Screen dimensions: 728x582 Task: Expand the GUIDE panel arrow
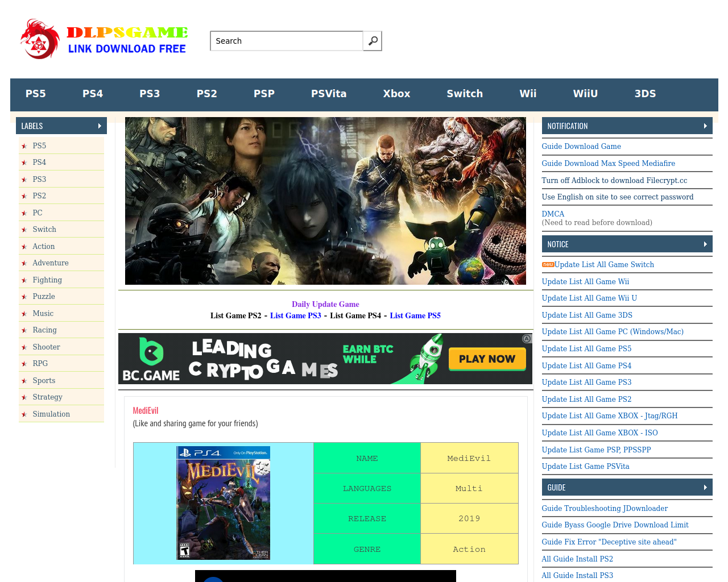coord(705,488)
